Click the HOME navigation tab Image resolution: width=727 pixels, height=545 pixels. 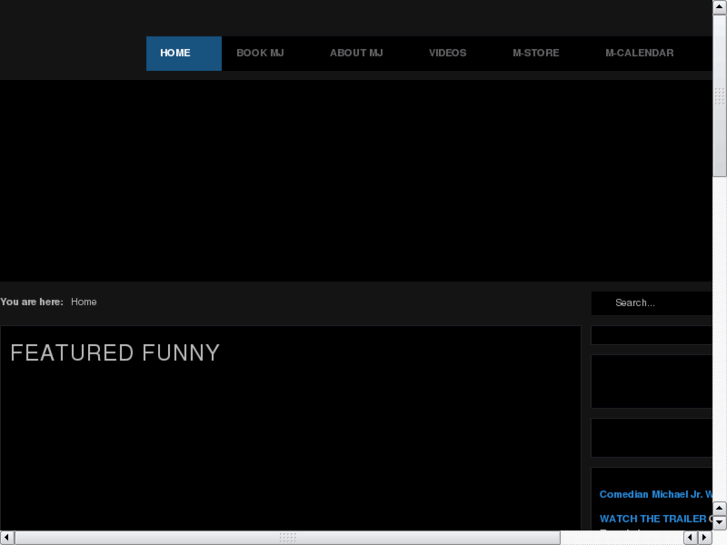click(x=183, y=53)
